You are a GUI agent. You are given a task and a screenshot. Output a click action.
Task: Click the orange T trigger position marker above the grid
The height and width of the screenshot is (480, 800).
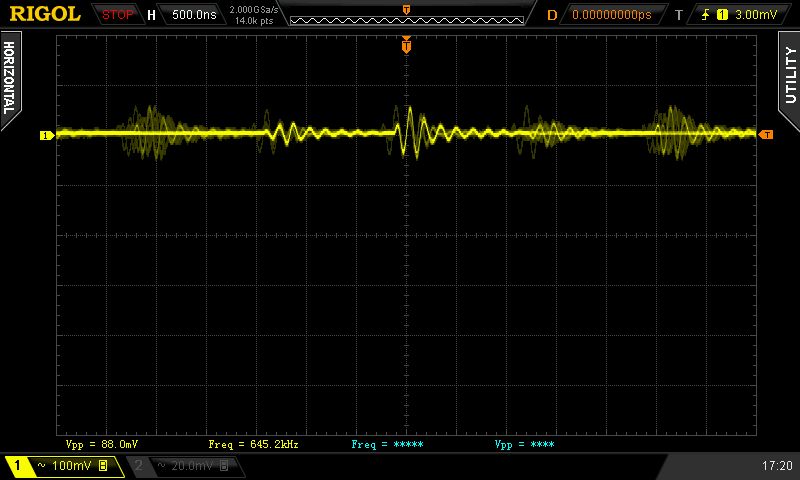[x=406, y=45]
